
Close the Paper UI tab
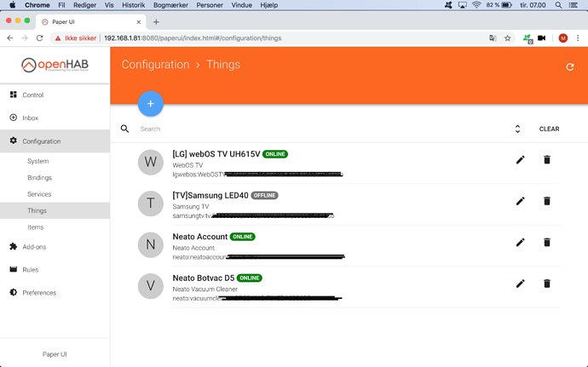138,22
